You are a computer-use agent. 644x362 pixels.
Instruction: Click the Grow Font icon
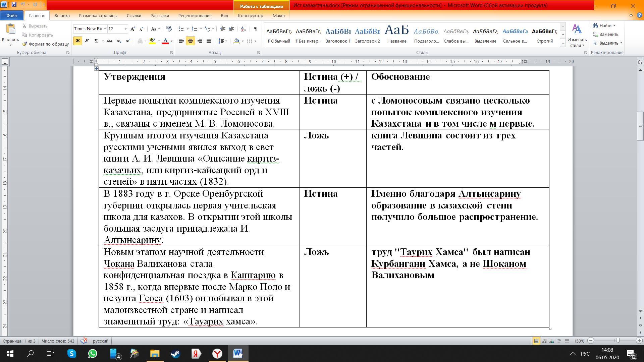133,29
